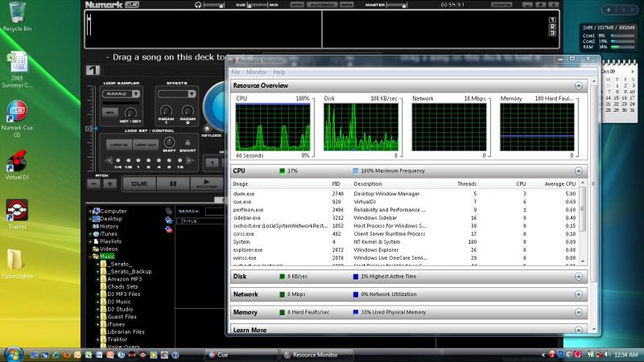Open the Recycle Bin desktop icon

[17, 16]
